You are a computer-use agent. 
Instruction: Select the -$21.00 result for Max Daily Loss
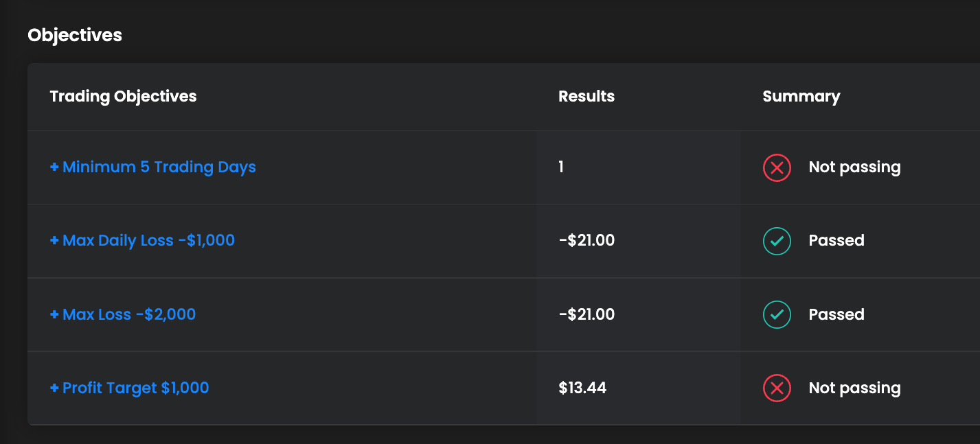click(586, 241)
